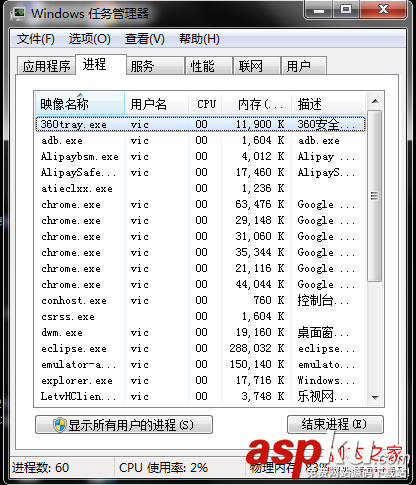This screenshot has width=416, height=485.
Task: Click the 结束进程 button
Action: [335, 424]
